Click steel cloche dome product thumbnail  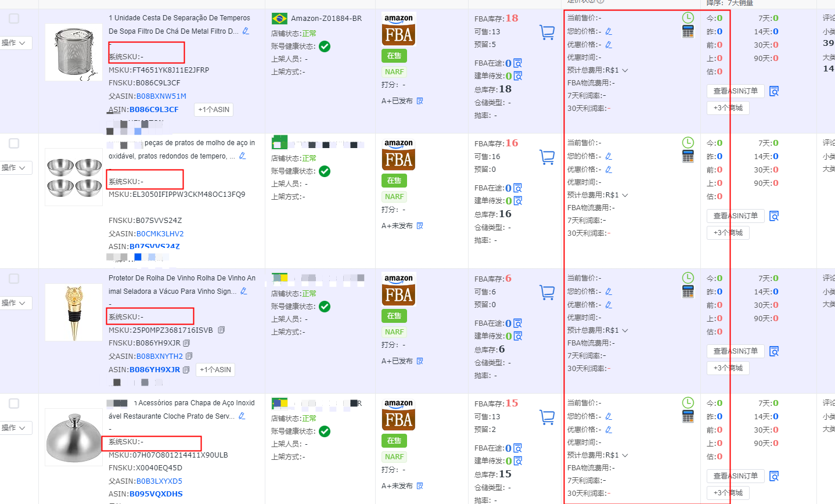[74, 437]
